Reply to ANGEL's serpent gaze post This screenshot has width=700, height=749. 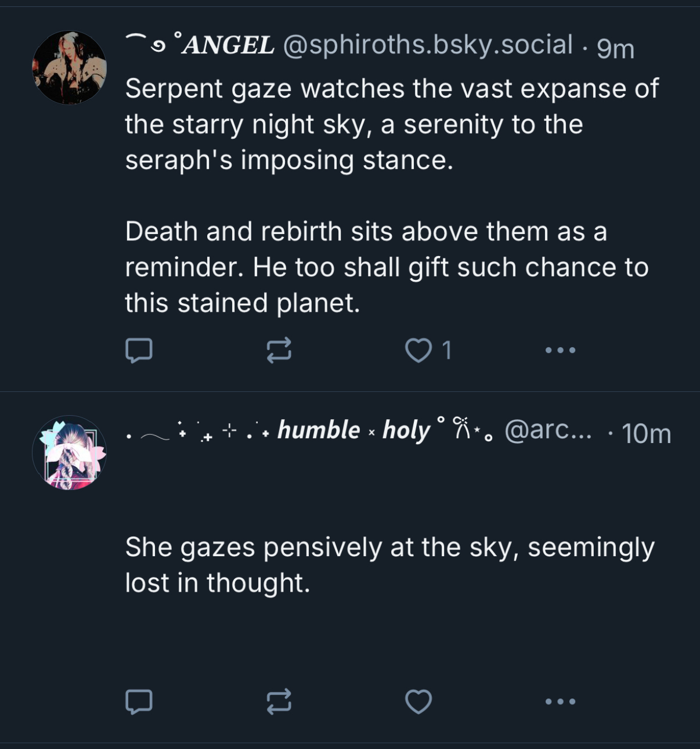click(139, 350)
